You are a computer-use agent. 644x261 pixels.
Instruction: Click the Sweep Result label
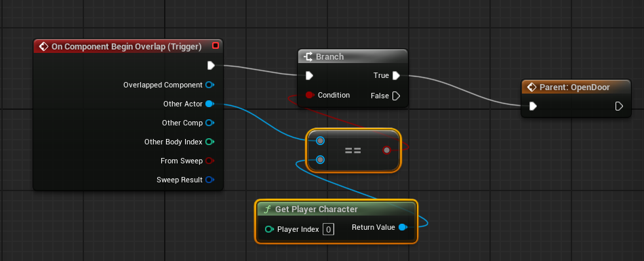pyautogui.click(x=180, y=180)
